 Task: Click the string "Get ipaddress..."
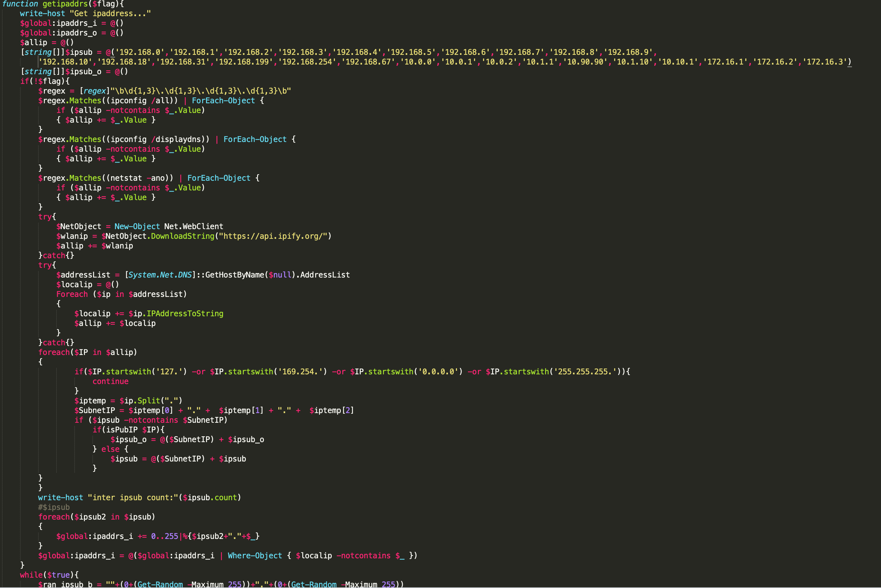[x=110, y=14]
